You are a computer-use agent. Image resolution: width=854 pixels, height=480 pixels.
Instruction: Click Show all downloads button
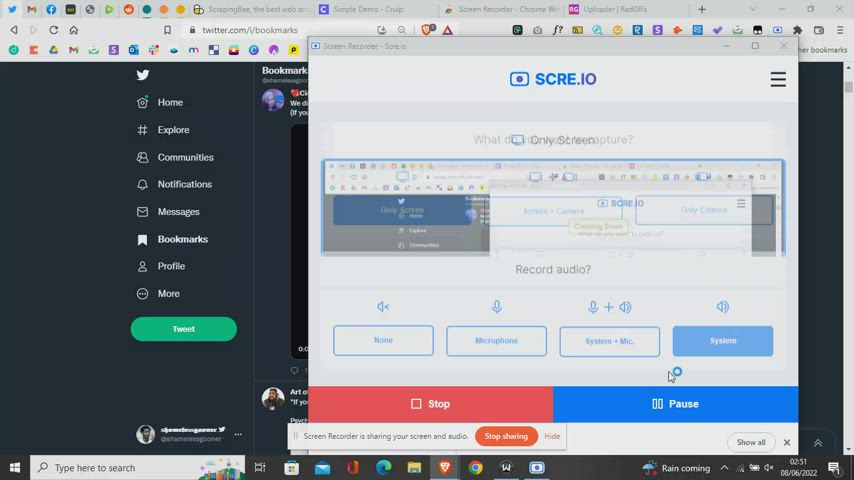751,442
